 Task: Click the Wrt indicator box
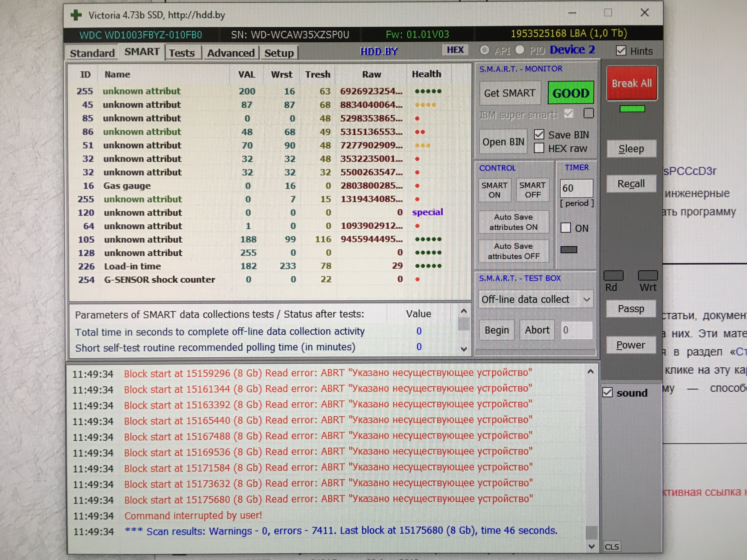(648, 275)
